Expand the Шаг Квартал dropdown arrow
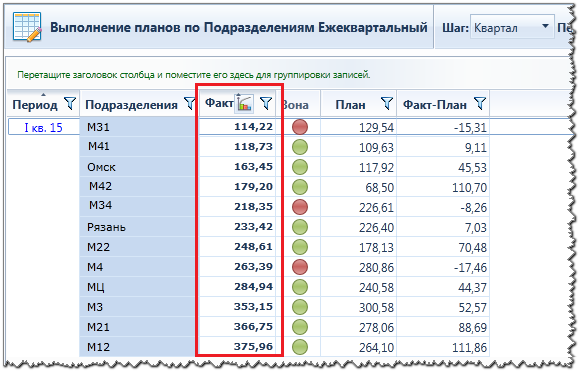 pyautogui.click(x=545, y=26)
